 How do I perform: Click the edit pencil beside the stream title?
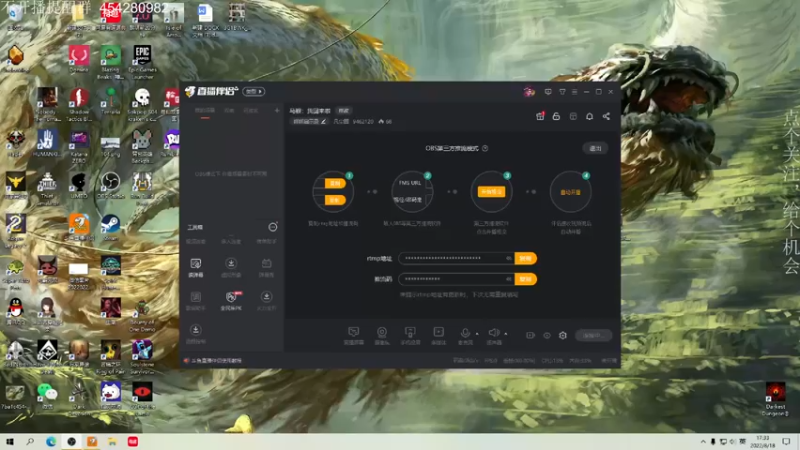323,121
